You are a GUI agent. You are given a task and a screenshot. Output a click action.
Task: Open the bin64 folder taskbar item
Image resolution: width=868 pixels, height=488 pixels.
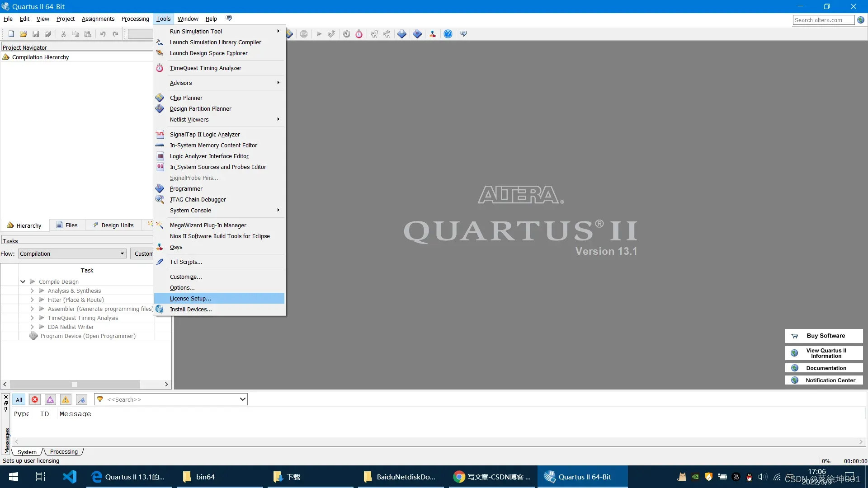(220, 476)
